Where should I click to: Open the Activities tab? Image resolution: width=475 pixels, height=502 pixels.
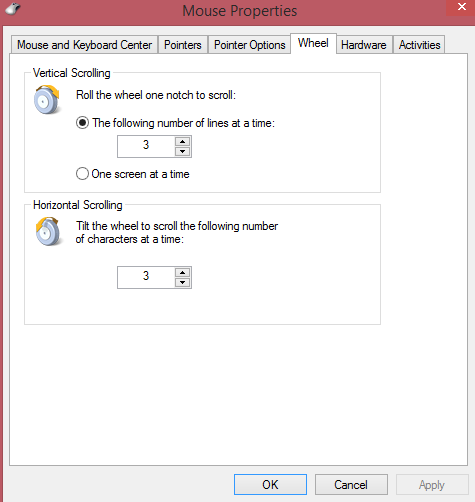click(x=419, y=45)
